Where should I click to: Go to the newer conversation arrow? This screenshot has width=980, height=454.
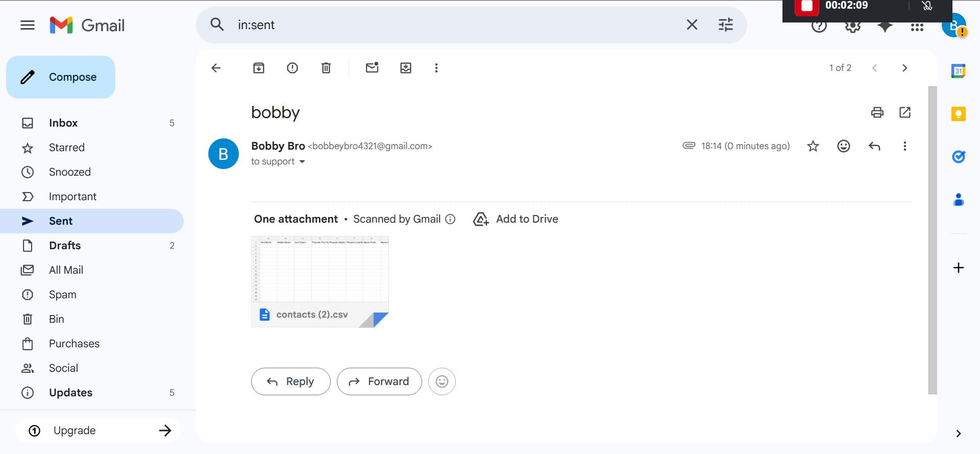tap(874, 68)
